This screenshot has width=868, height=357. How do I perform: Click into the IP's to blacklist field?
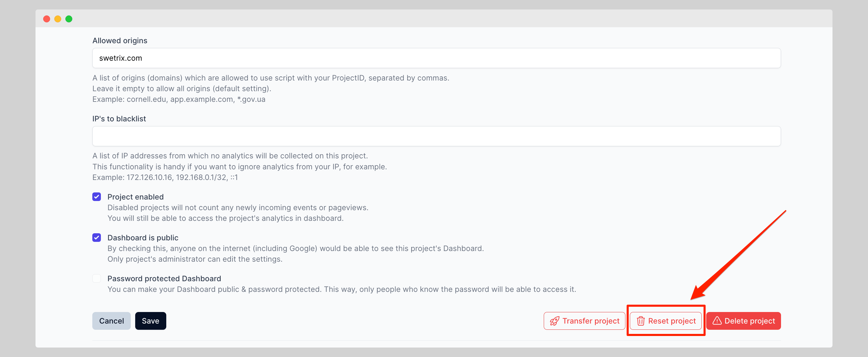[436, 136]
